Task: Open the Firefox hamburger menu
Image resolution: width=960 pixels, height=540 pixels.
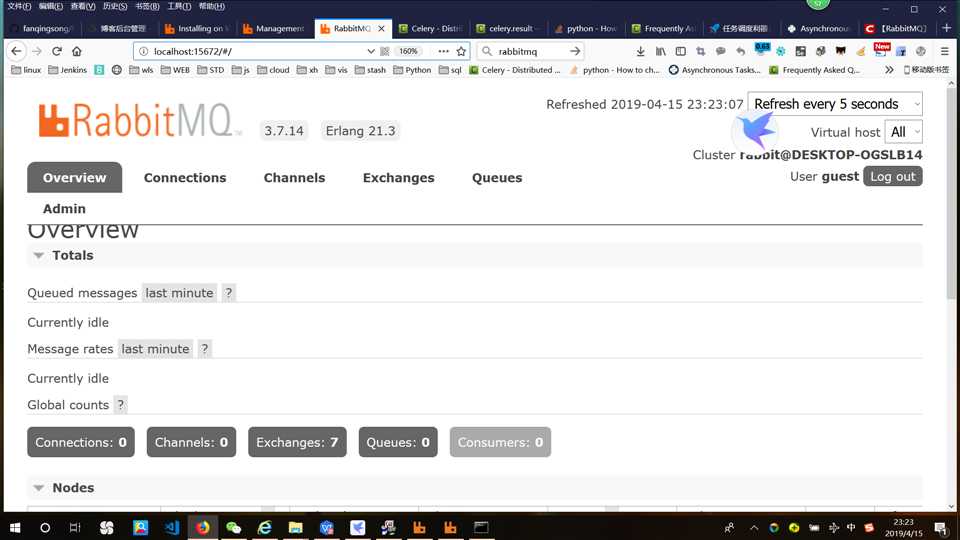Action: (945, 51)
